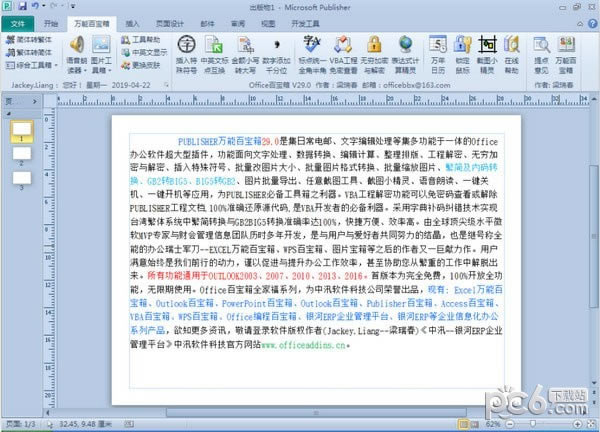Click the 表达式计算精灵 globe icon
600x432 pixels.
point(405,45)
